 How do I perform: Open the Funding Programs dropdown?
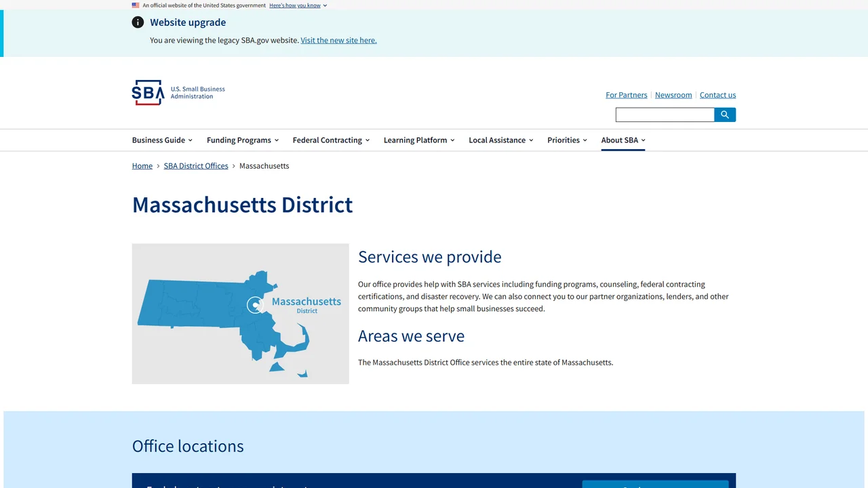tap(243, 140)
